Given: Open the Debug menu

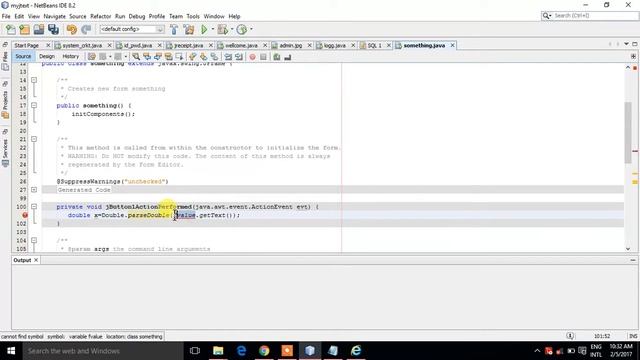Looking at the screenshot, I should 137,16.
